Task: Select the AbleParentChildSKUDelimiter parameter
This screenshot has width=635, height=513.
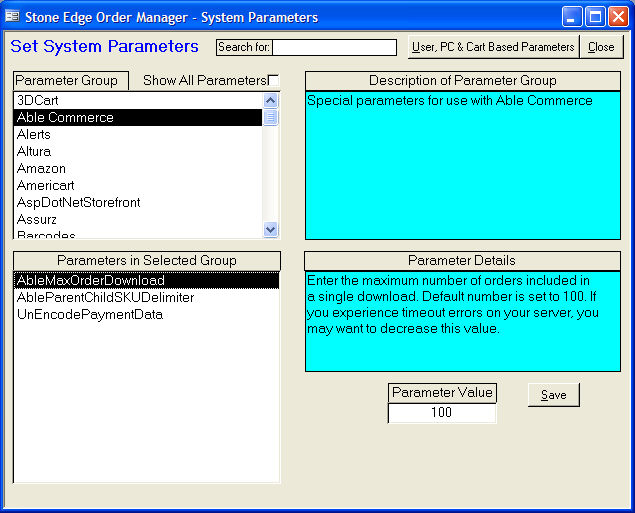Action: pos(146,297)
